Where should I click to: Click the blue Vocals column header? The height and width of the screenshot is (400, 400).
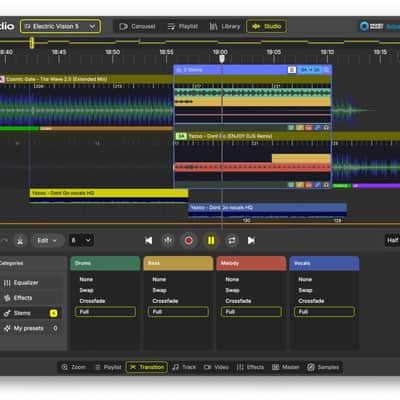(324, 263)
